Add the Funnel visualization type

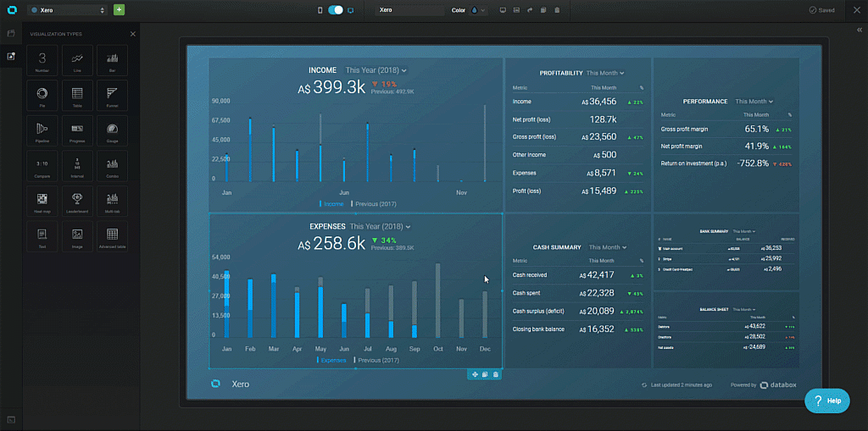[113, 96]
